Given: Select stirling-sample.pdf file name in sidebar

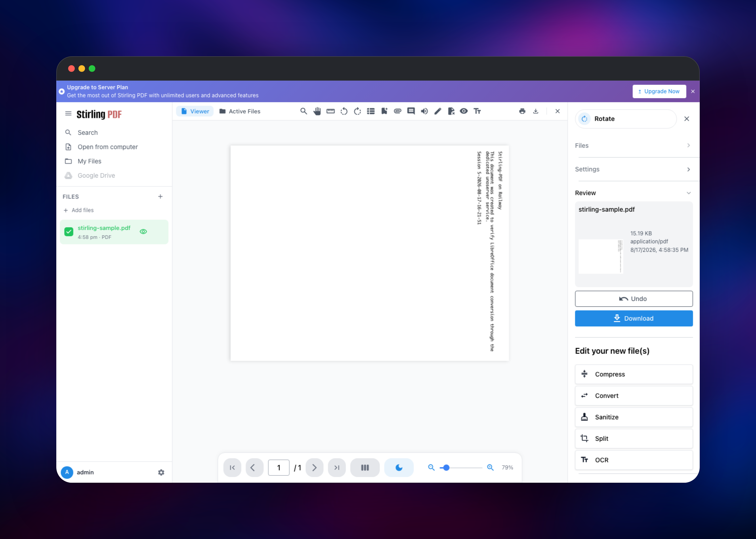Looking at the screenshot, I should 104,228.
